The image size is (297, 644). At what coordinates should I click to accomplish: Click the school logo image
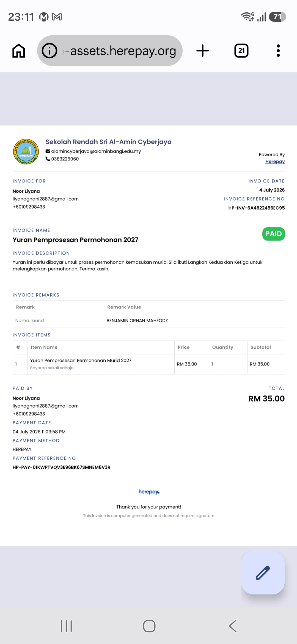point(26,152)
